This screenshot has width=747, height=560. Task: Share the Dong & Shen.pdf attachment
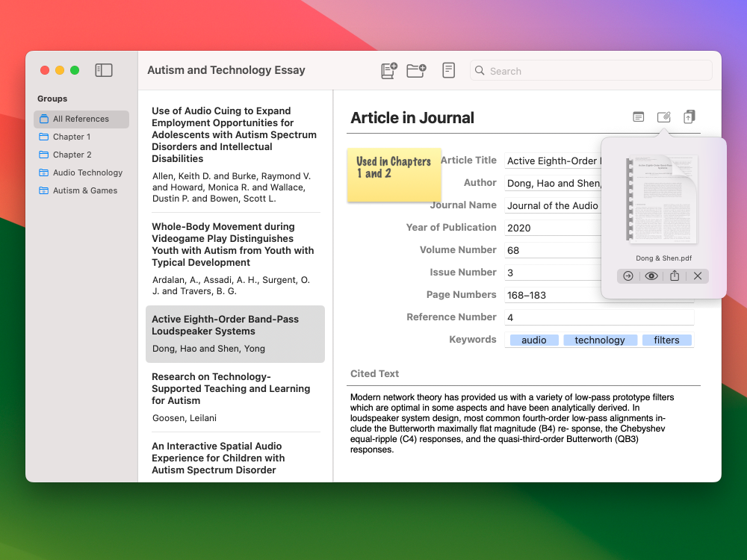point(675,276)
